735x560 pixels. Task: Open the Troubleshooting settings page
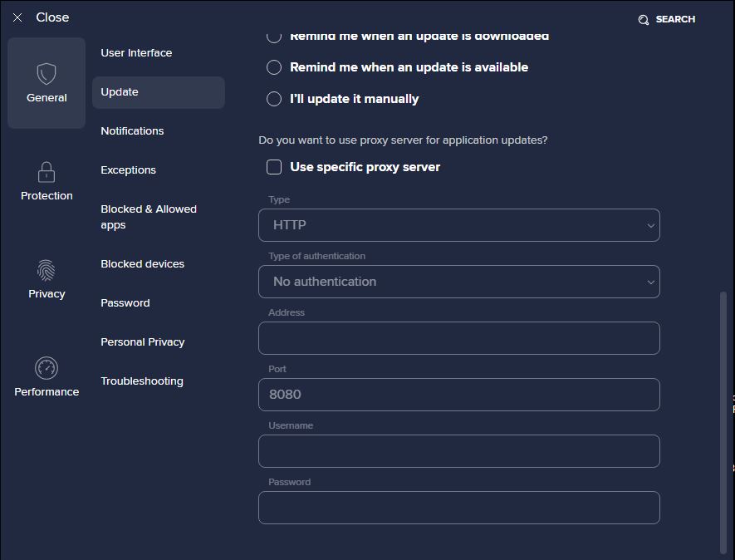click(x=142, y=381)
